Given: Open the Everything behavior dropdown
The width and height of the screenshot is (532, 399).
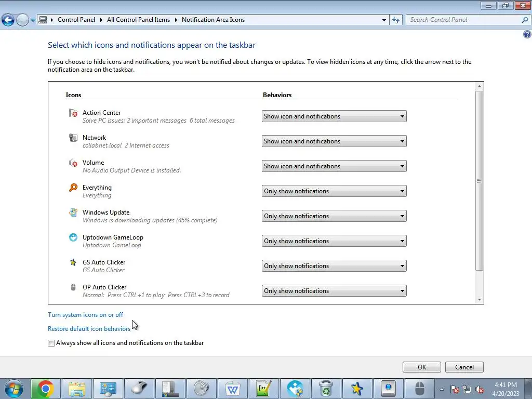Looking at the screenshot, I should [334, 191].
